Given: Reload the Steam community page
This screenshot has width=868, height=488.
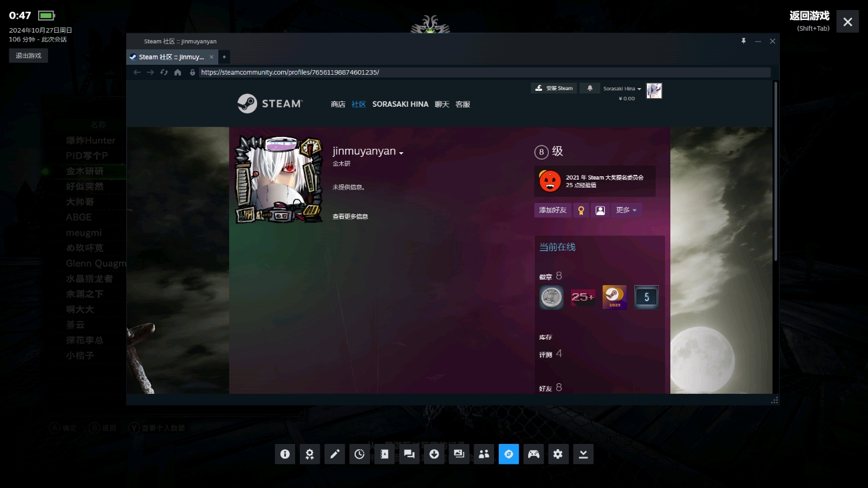Looking at the screenshot, I should point(164,72).
